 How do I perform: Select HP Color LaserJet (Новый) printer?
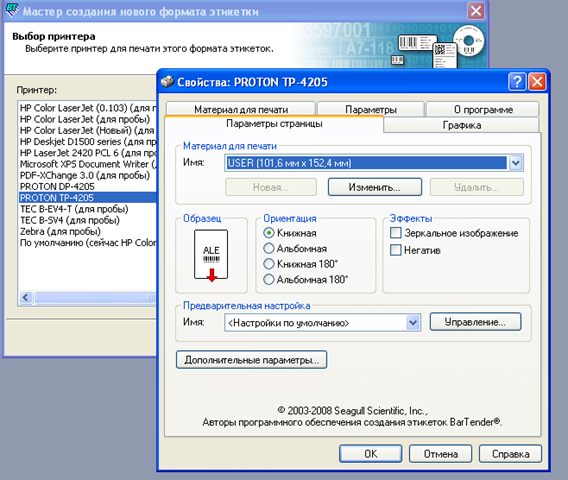coord(87,130)
